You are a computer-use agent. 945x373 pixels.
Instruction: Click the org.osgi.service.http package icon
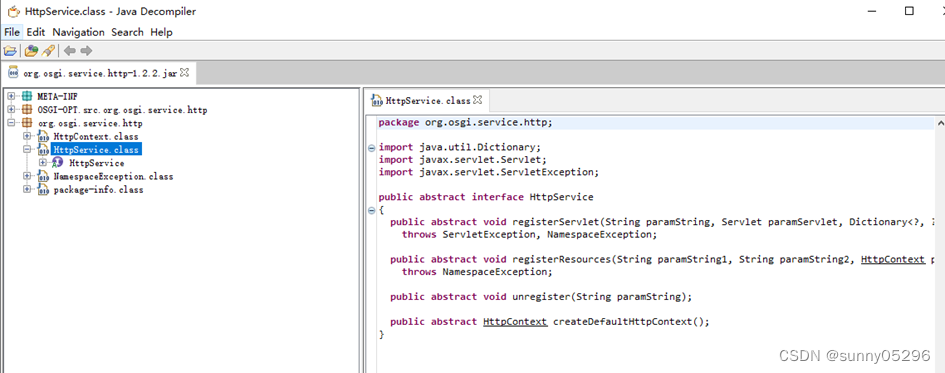click(x=27, y=124)
